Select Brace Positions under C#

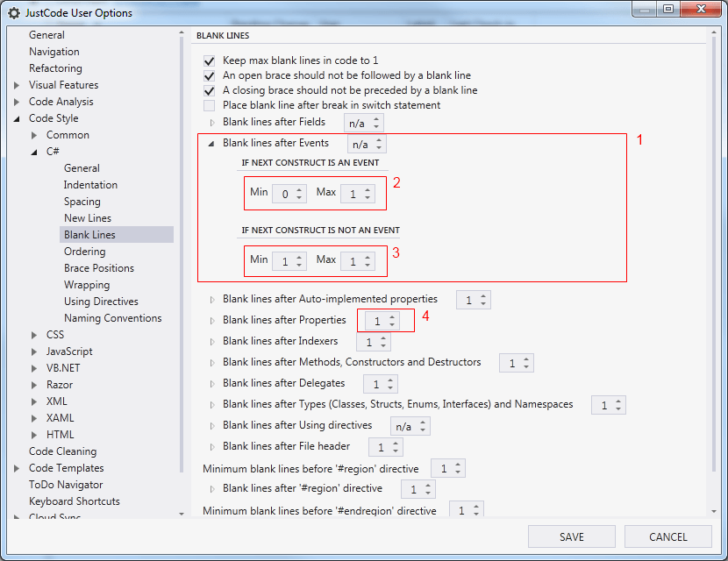(99, 268)
